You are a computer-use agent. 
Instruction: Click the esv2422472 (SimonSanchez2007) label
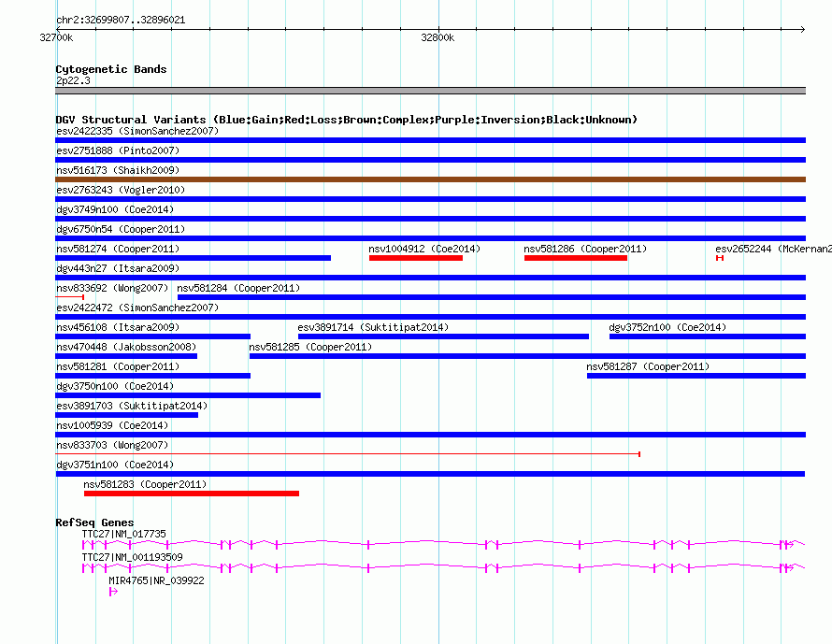click(x=137, y=308)
